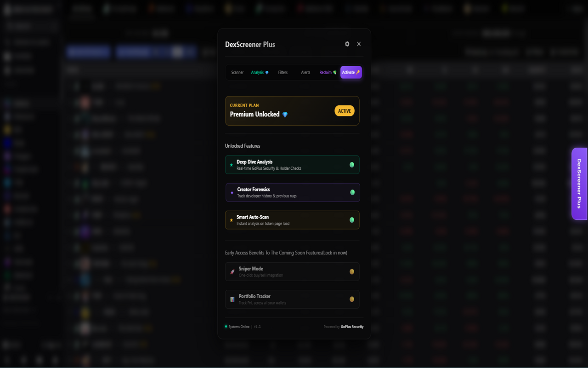This screenshot has height=368, width=588.
Task: Click the green star on Deep Dive Analysis
Action: point(231,165)
